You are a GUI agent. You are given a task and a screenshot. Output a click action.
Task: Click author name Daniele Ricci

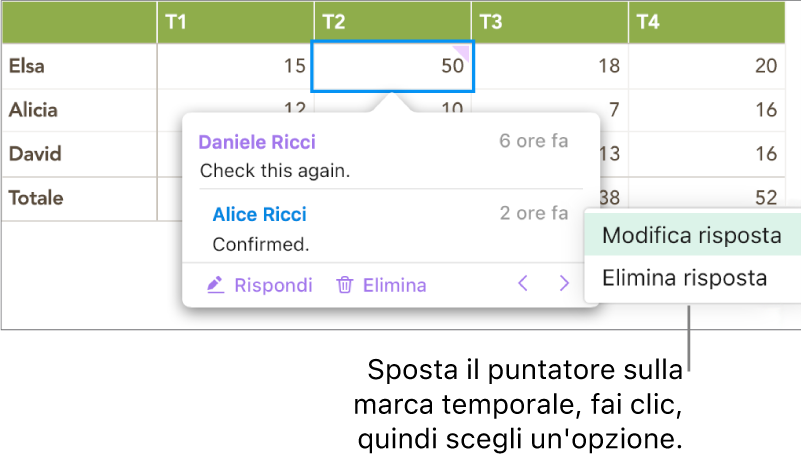pyautogui.click(x=258, y=142)
